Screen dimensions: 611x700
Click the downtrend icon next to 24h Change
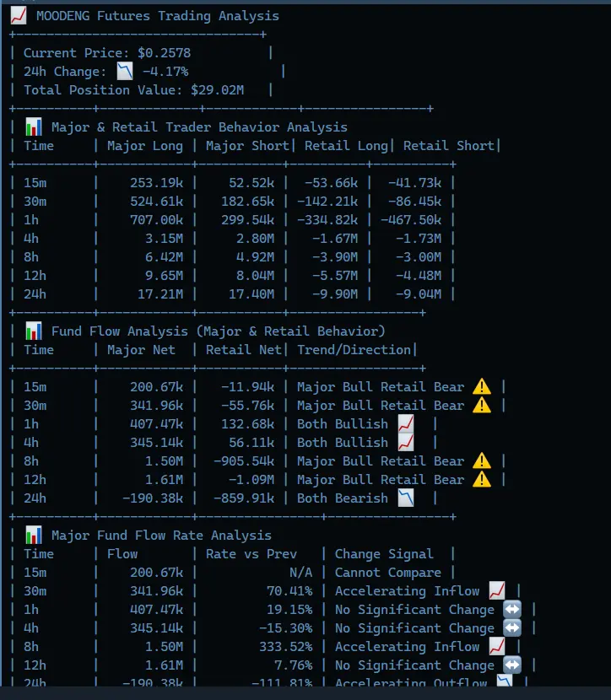point(125,71)
